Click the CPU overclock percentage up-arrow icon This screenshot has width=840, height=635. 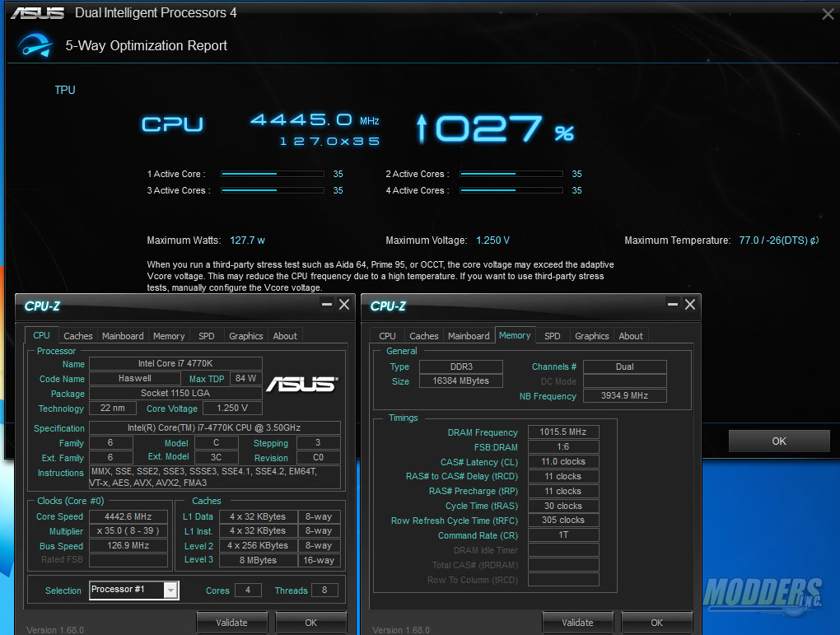[x=422, y=129]
